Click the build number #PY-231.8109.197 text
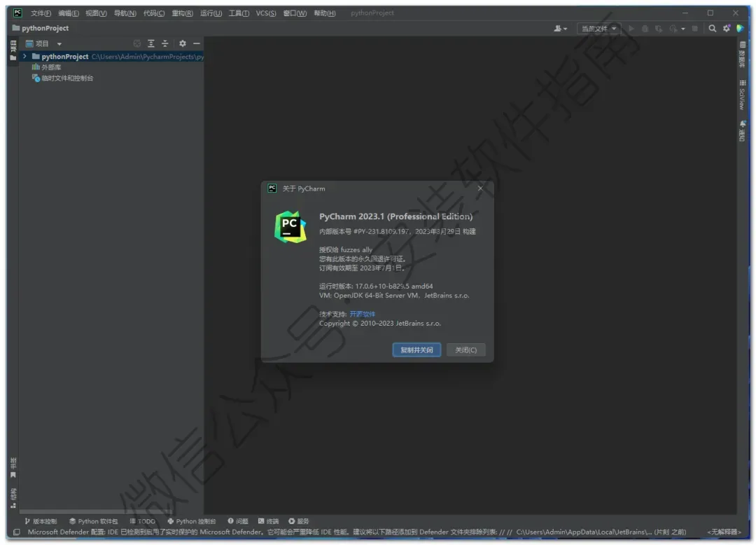The width and height of the screenshot is (756, 545). [381, 231]
